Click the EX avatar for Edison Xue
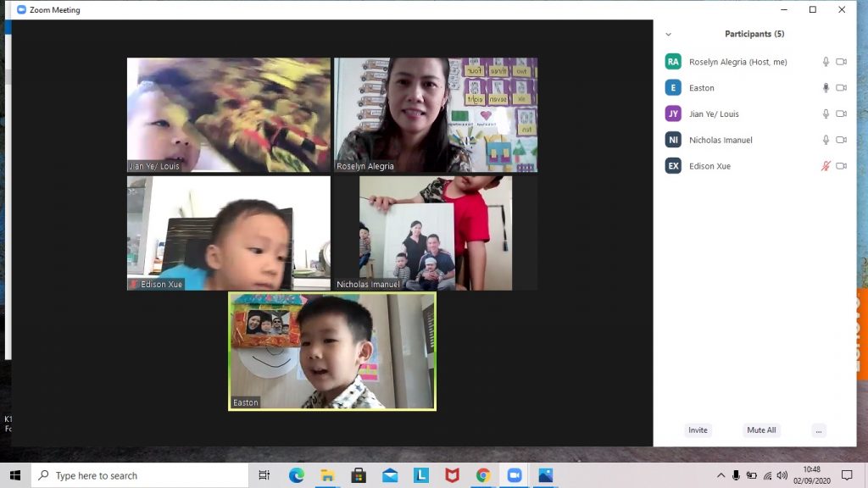Image resolution: width=868 pixels, height=488 pixels. pyautogui.click(x=673, y=166)
